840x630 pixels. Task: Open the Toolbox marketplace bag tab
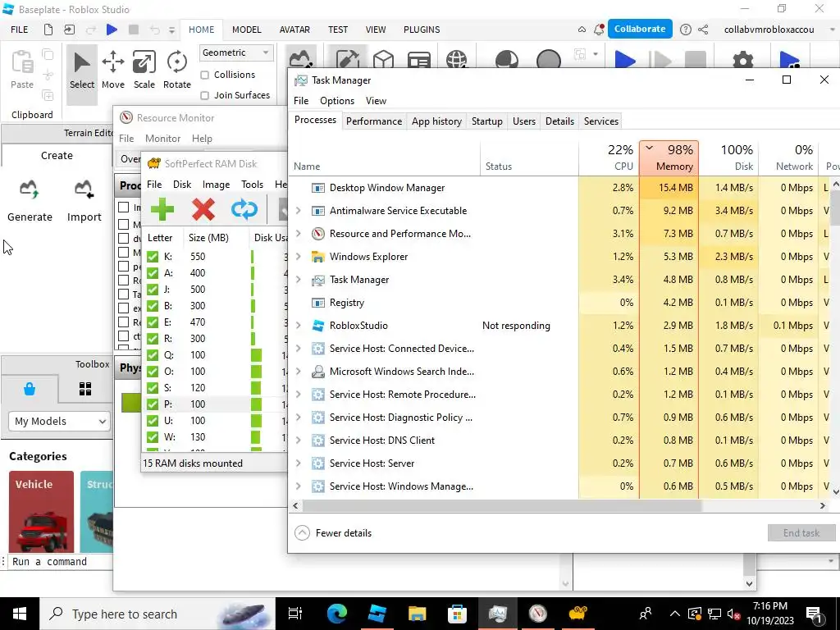(30, 389)
